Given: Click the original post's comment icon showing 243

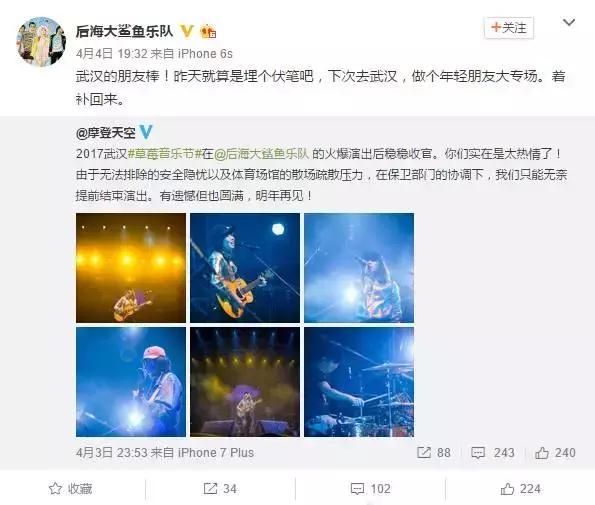Looking at the screenshot, I should [493, 452].
